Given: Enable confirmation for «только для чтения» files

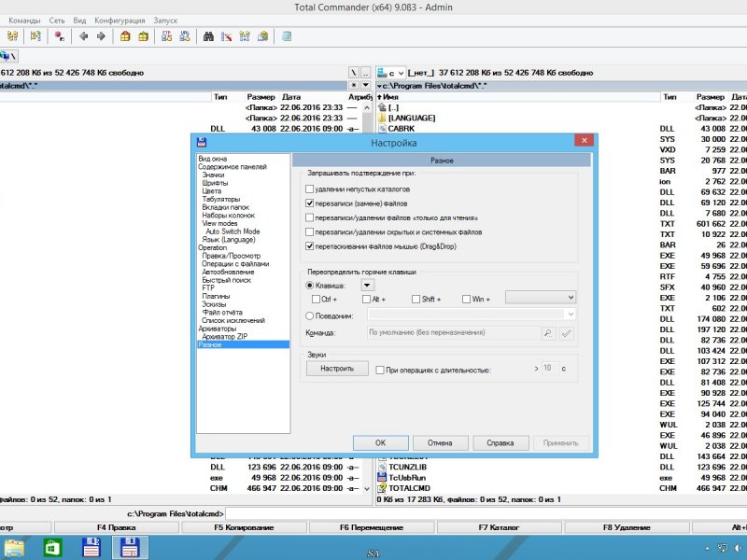Looking at the screenshot, I should [x=310, y=218].
